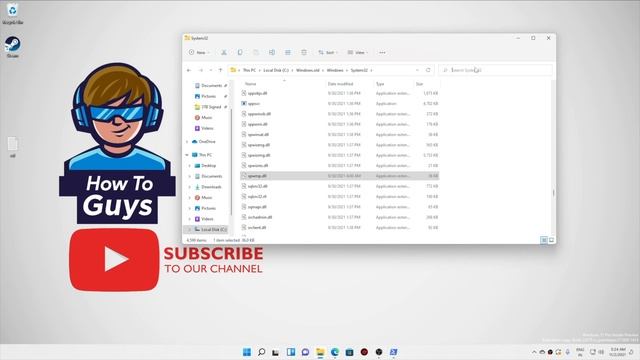Open the Sort dropdown menu
Viewport: 640px width, 360px height.
[x=328, y=52]
